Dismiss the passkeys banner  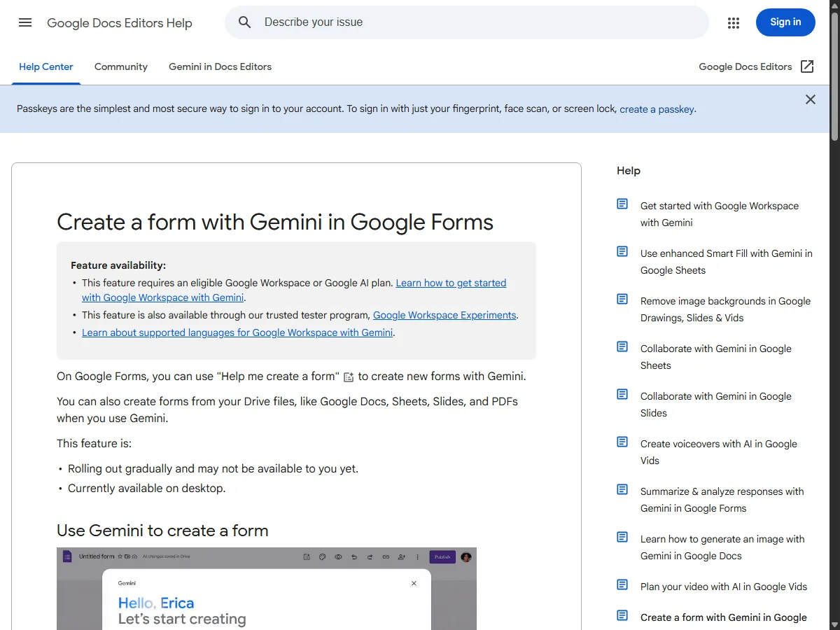[x=811, y=99]
